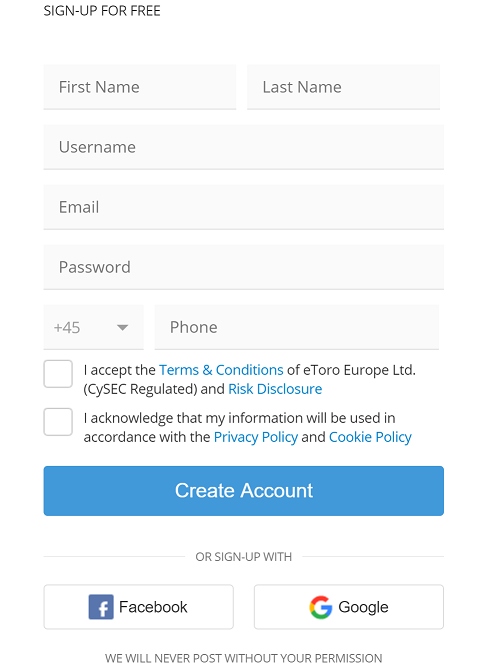Tick the Privacy Policy acknowledgement checkbox
Viewport: 487px width, 668px height.
click(x=58, y=422)
